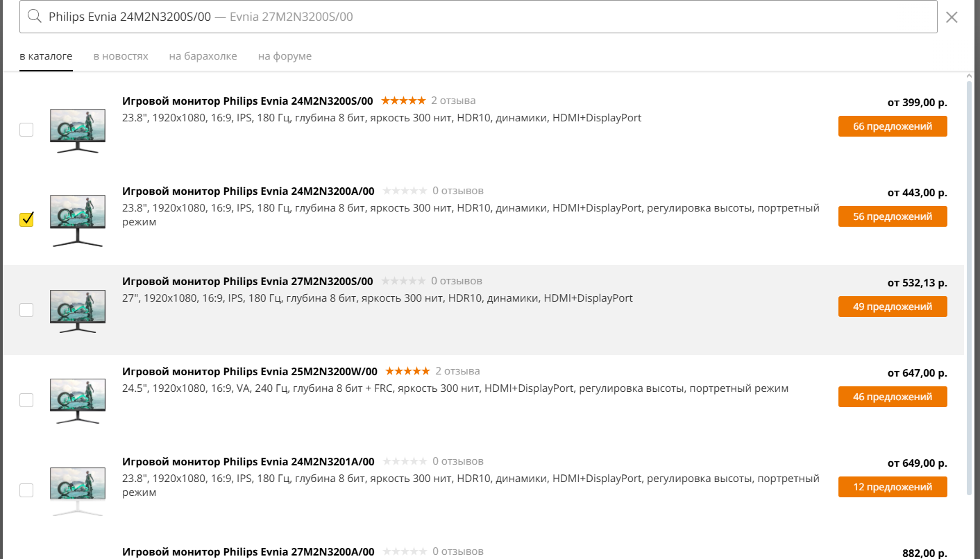View the 27M2N3200S/00 monitor image
The image size is (980, 559).
pyautogui.click(x=78, y=310)
